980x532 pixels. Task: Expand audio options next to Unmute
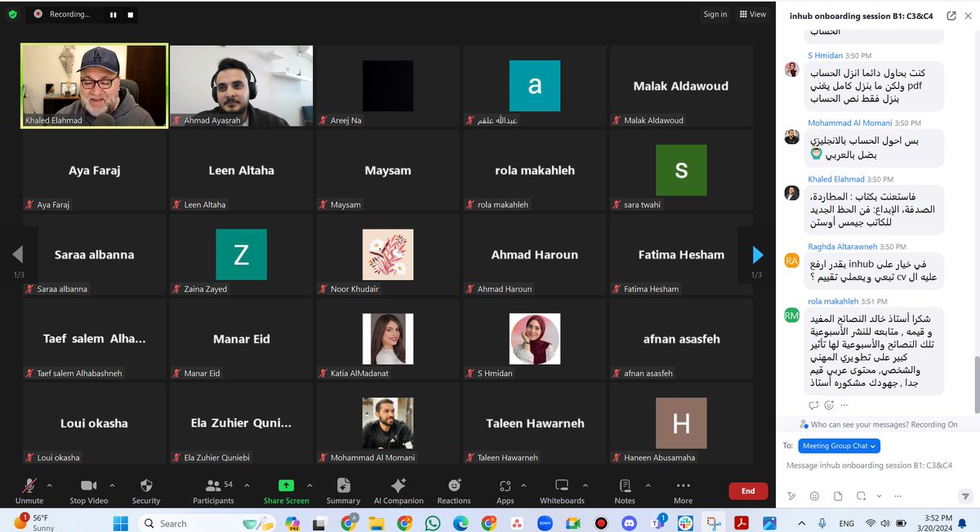pos(50,485)
